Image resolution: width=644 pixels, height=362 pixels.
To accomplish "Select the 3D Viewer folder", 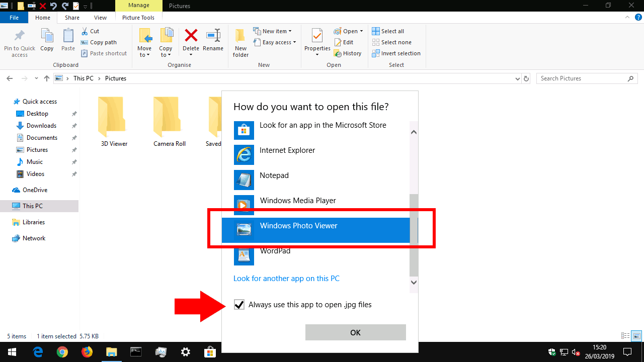I will 114,121.
